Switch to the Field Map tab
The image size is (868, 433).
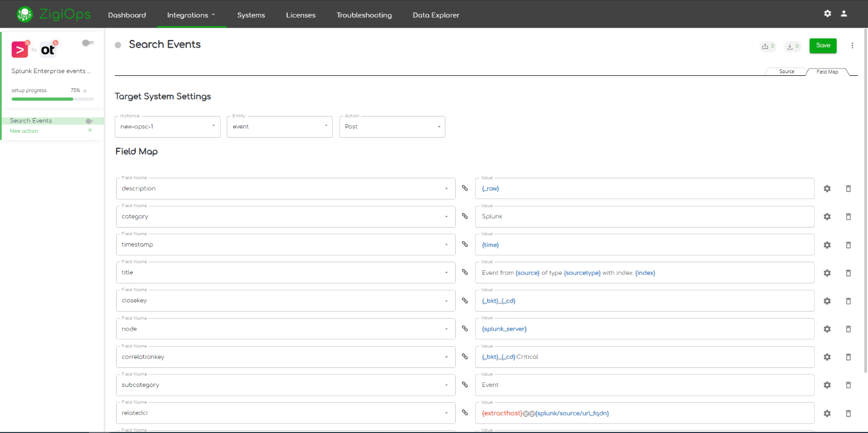[827, 72]
